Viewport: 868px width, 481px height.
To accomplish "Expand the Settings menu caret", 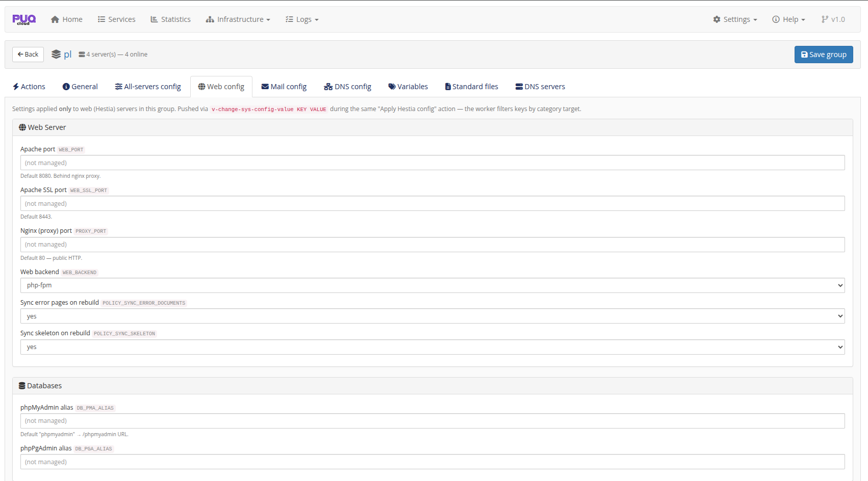I will coord(755,20).
